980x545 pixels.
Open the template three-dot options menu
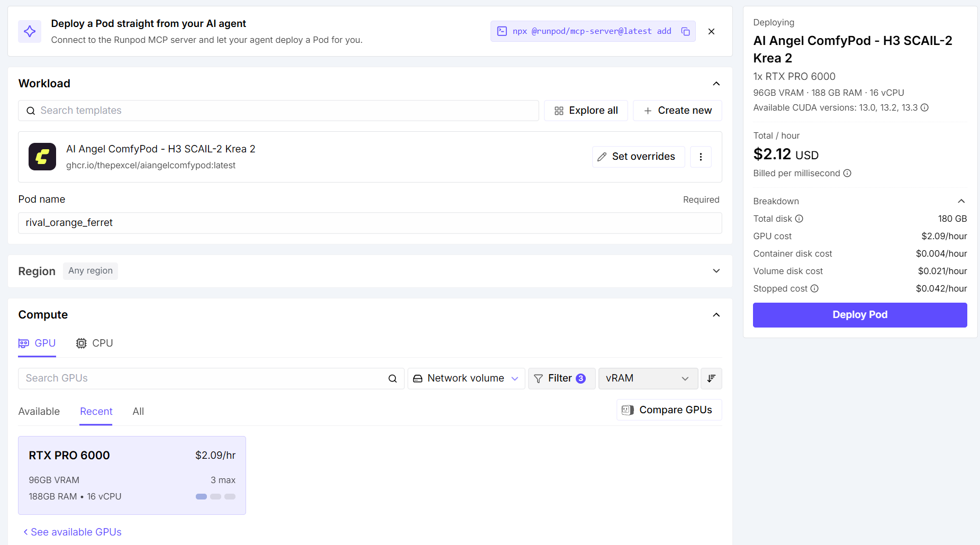pos(701,157)
